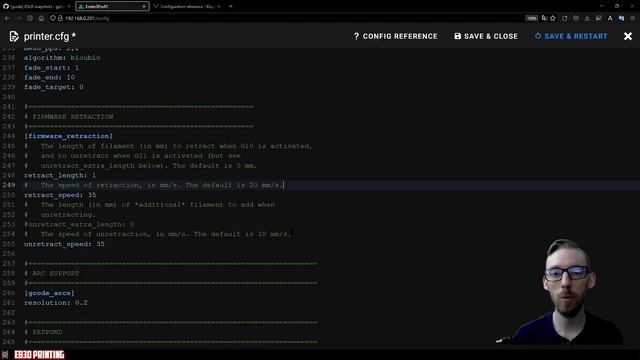Click the '# RESPOND' comment line

[x=43, y=332]
